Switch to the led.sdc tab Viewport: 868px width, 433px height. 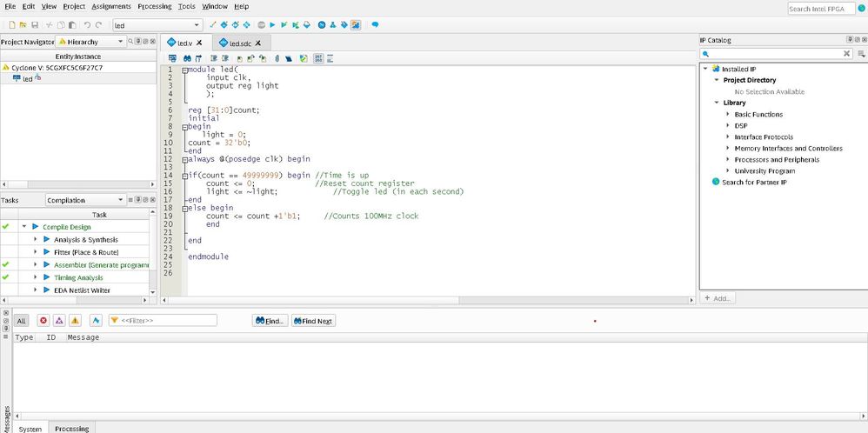click(242, 43)
